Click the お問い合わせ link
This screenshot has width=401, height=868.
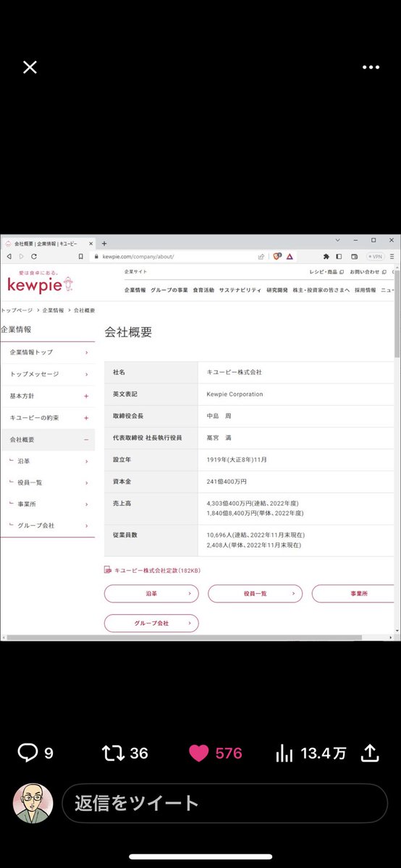click(368, 272)
